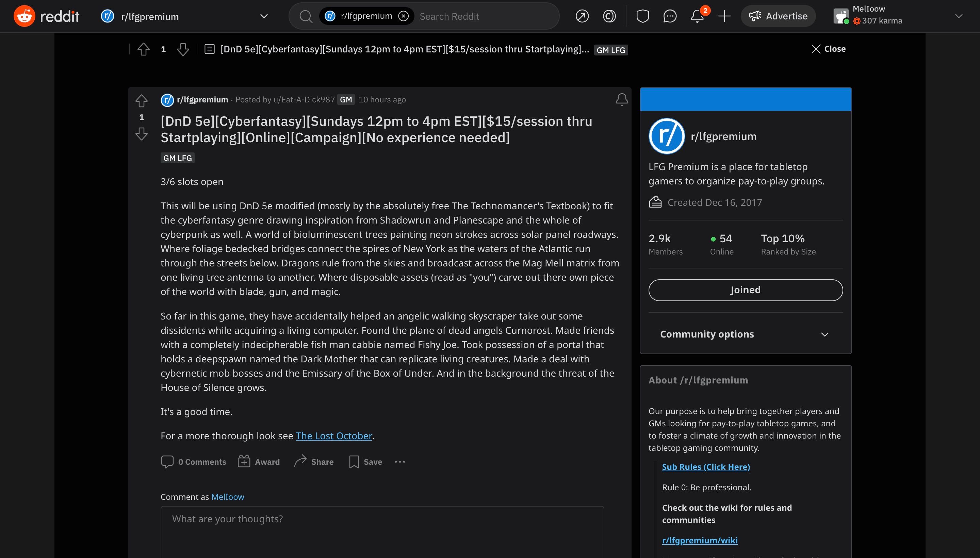Image resolution: width=980 pixels, height=558 pixels.
Task: Open the chat icon in the top bar
Action: pos(670,16)
